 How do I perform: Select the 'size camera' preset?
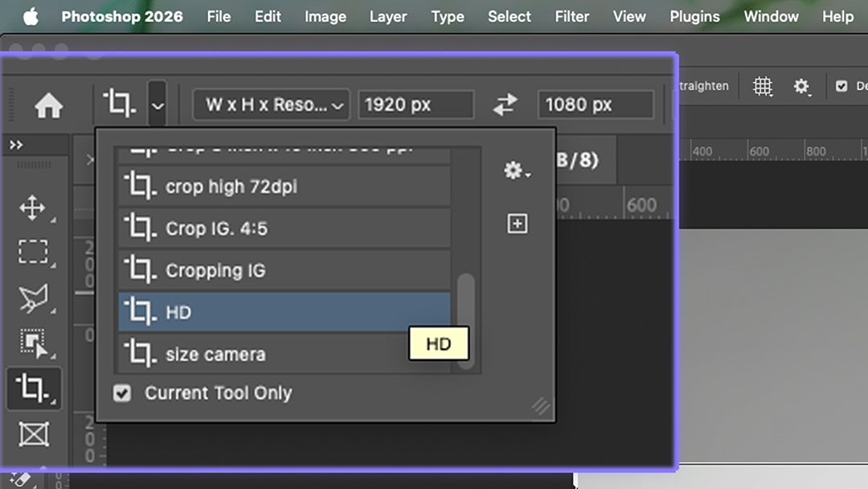click(x=285, y=354)
